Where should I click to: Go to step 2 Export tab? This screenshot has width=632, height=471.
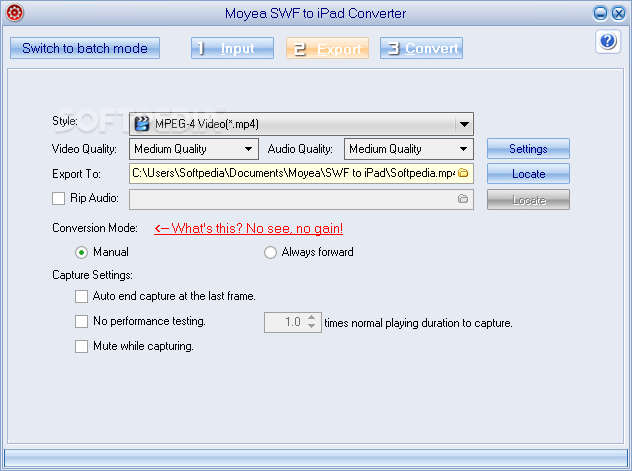327,48
